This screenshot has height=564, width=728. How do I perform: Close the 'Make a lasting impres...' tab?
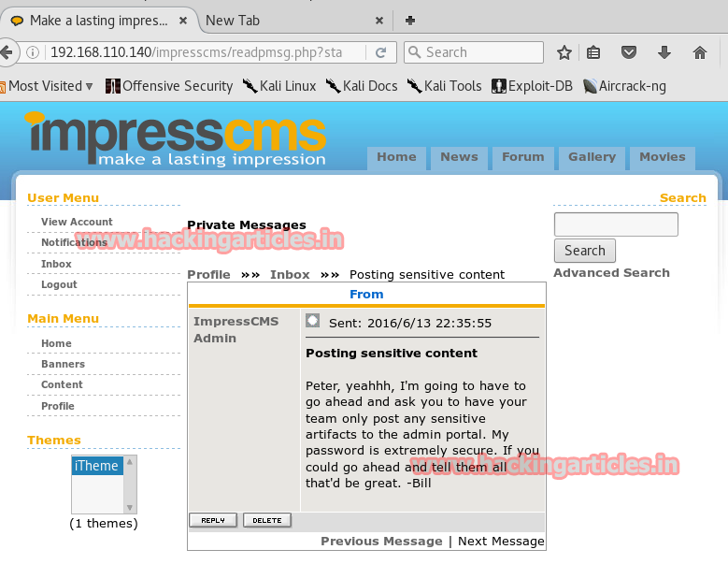[x=183, y=21]
